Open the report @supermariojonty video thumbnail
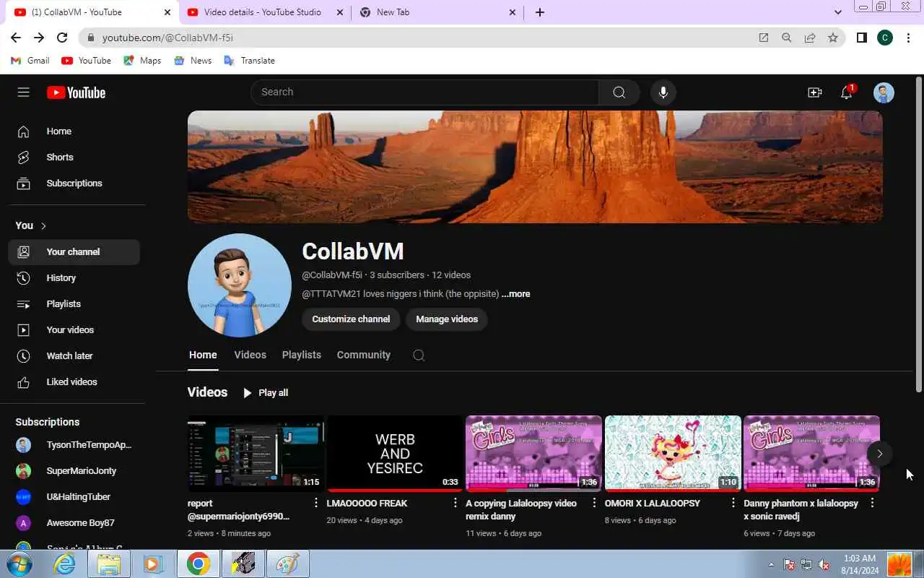 click(x=256, y=453)
